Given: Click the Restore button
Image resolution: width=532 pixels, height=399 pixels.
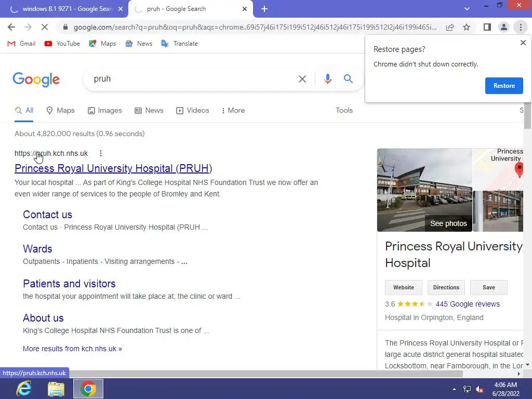Looking at the screenshot, I should tap(504, 86).
